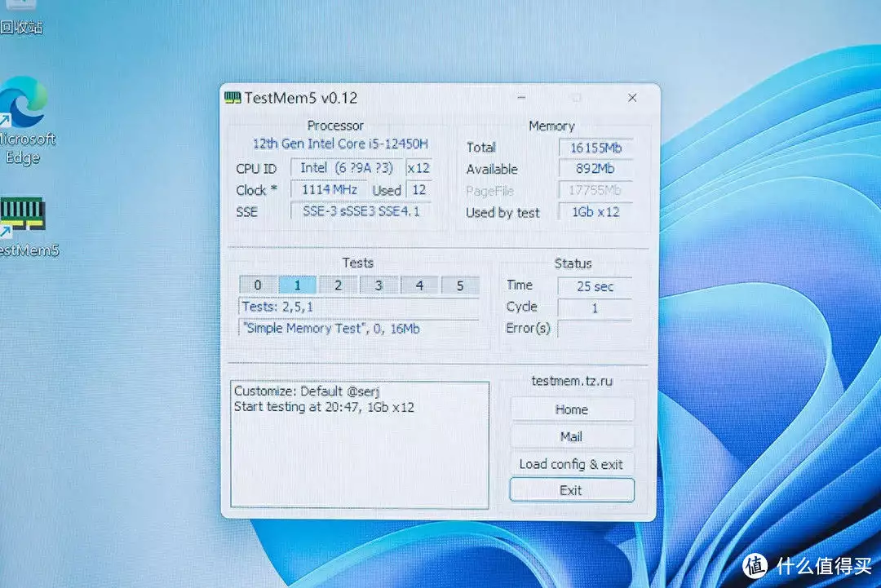Viewport: 881px width, 588px height.
Task: Click the TestMem5 title bar memory icon
Action: 232,98
